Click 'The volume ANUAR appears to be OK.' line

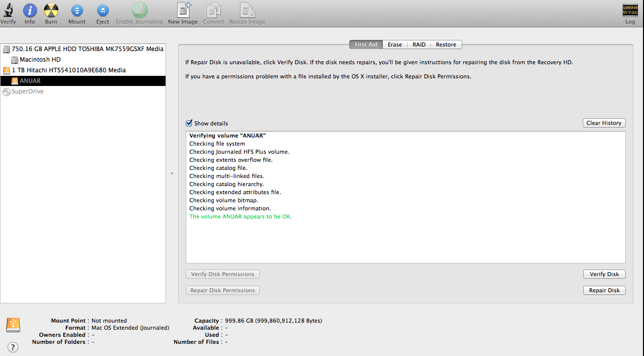tap(240, 216)
